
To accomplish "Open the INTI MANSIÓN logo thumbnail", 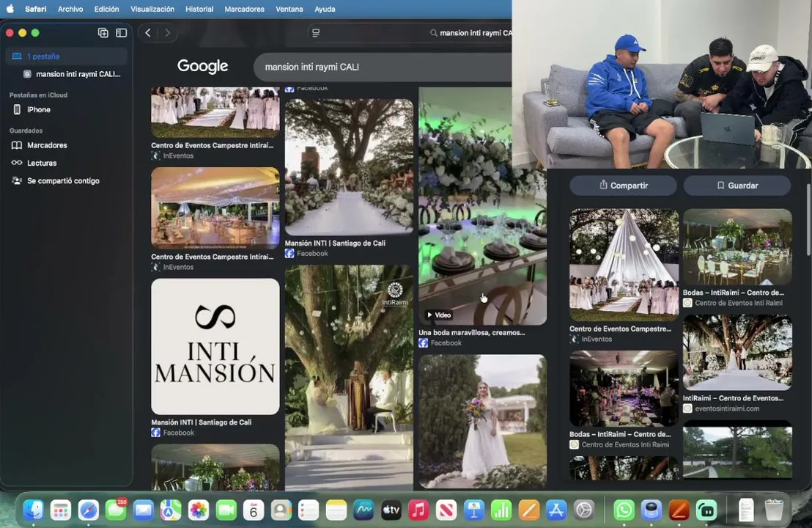I will coord(215,346).
